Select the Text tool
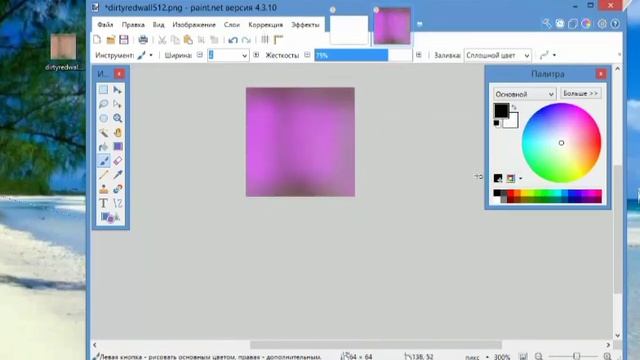The width and height of the screenshot is (640, 360). (103, 203)
